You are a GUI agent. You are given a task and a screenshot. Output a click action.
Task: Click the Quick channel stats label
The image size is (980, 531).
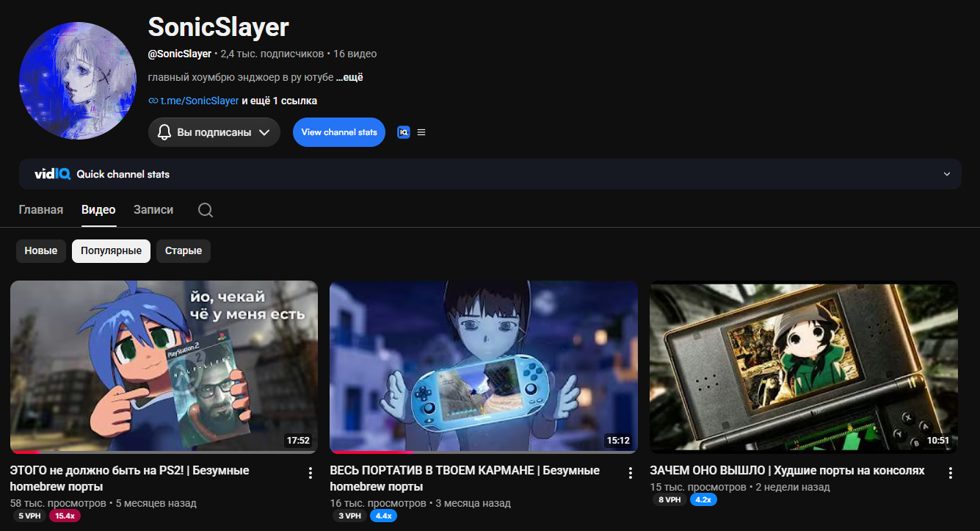123,174
